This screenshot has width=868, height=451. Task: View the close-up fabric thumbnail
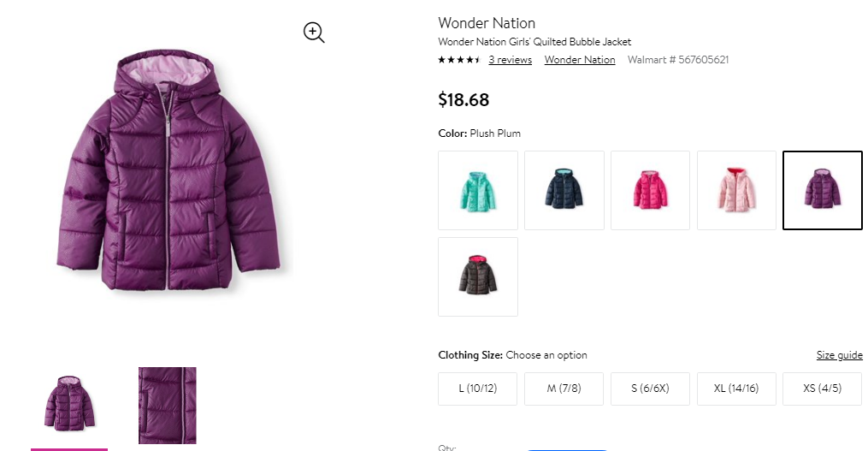point(167,405)
